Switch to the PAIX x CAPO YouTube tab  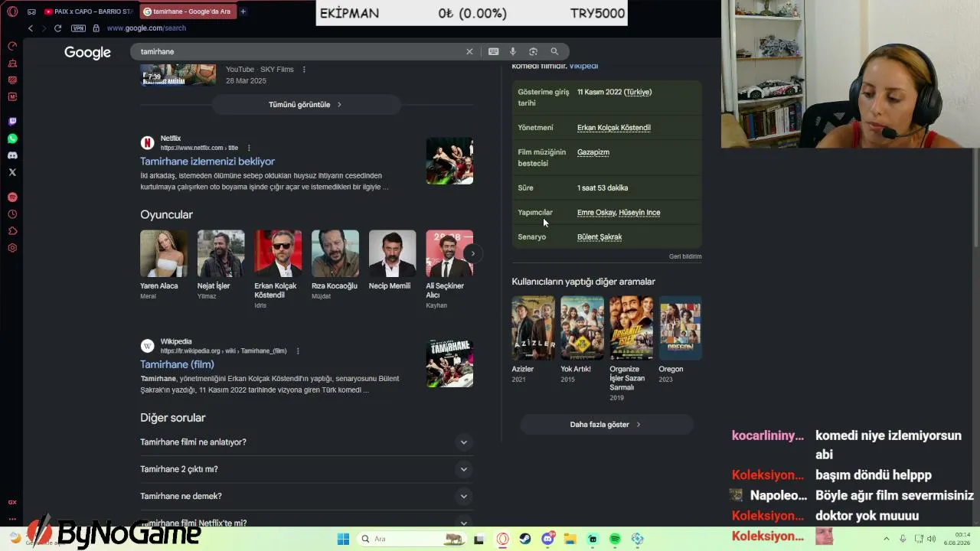[x=88, y=11]
